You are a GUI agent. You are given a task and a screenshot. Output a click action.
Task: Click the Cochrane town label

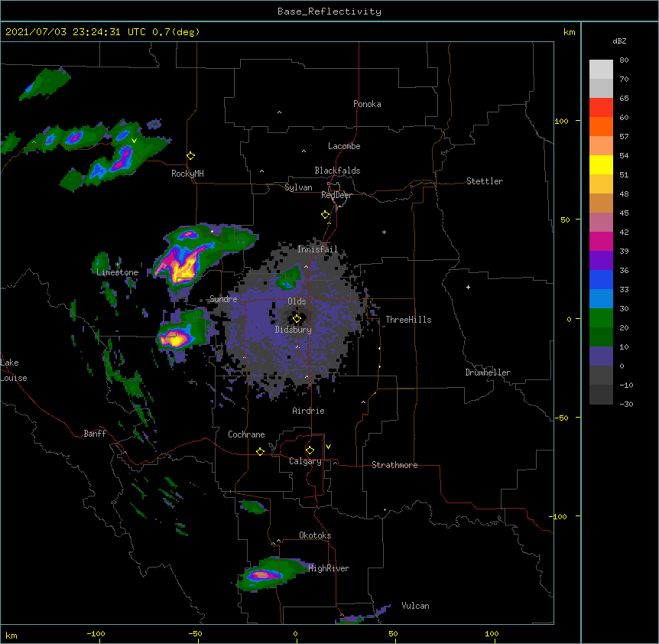click(246, 434)
